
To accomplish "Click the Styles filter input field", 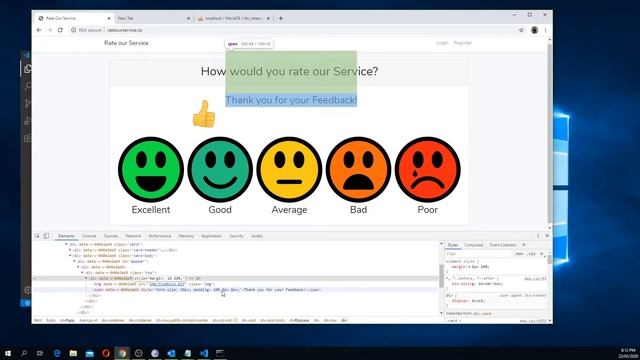I will 478,254.
